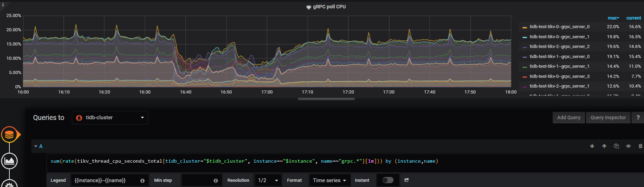Click the panel info corner icon
This screenshot has width=644, height=187.
click(3, 5)
